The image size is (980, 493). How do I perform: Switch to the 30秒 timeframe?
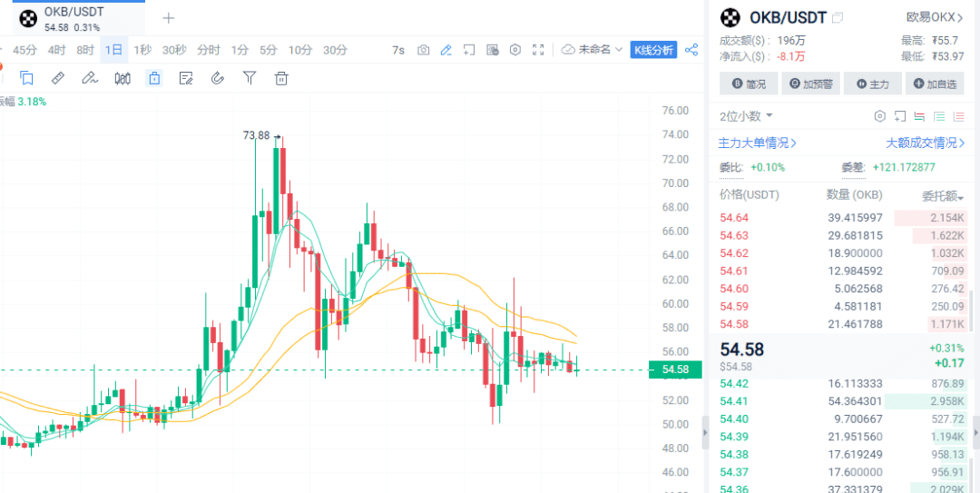(x=174, y=50)
